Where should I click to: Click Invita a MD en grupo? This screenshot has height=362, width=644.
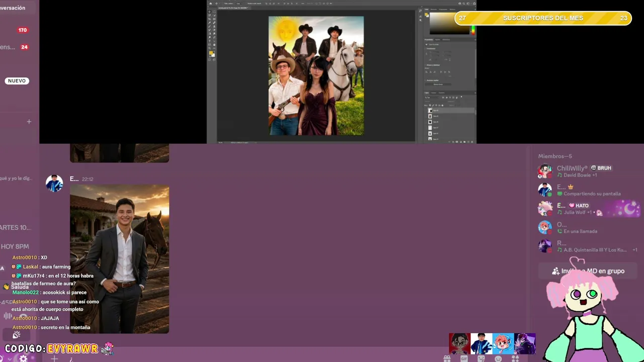click(588, 271)
